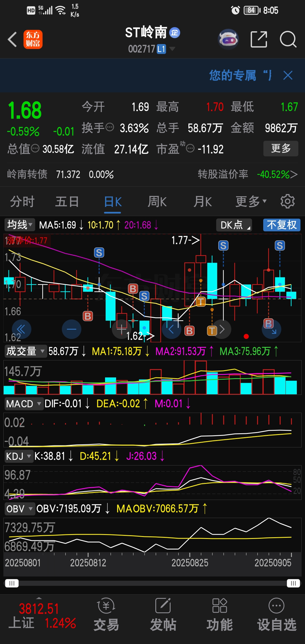
Task: Tap the S signal above 1.77 high candle
Action: tap(223, 245)
